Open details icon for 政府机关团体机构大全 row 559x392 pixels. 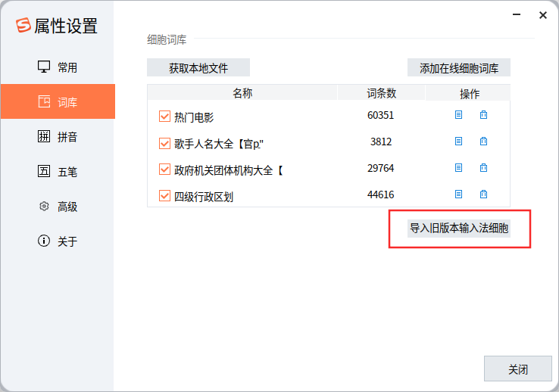point(458,168)
